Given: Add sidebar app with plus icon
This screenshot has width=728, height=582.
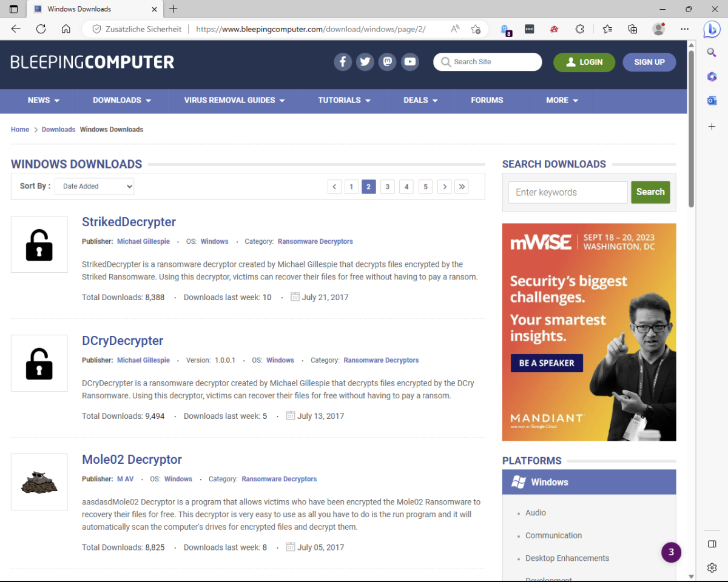Looking at the screenshot, I should (x=712, y=126).
